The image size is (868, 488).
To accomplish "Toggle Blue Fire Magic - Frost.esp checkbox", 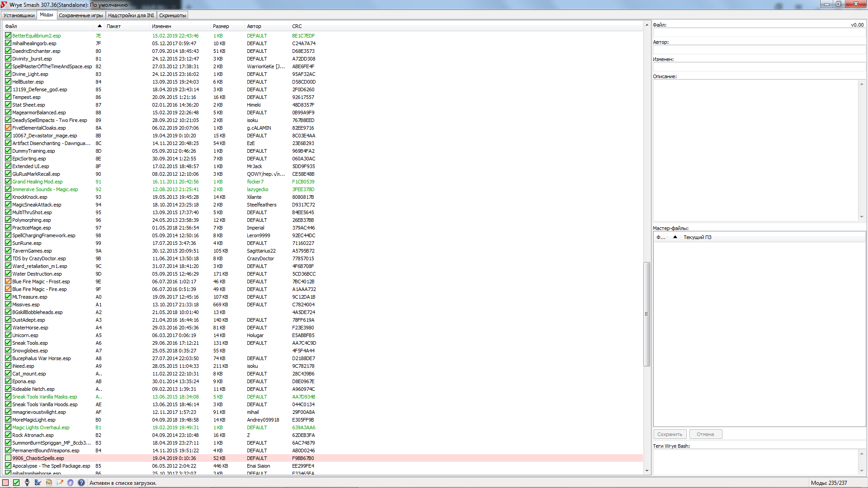I will click(8, 281).
